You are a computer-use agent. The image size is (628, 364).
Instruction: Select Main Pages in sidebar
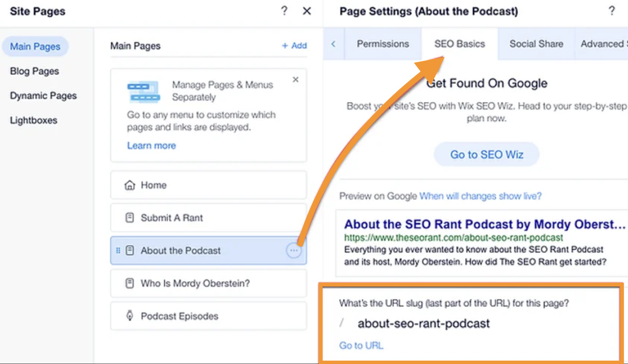[x=35, y=46]
